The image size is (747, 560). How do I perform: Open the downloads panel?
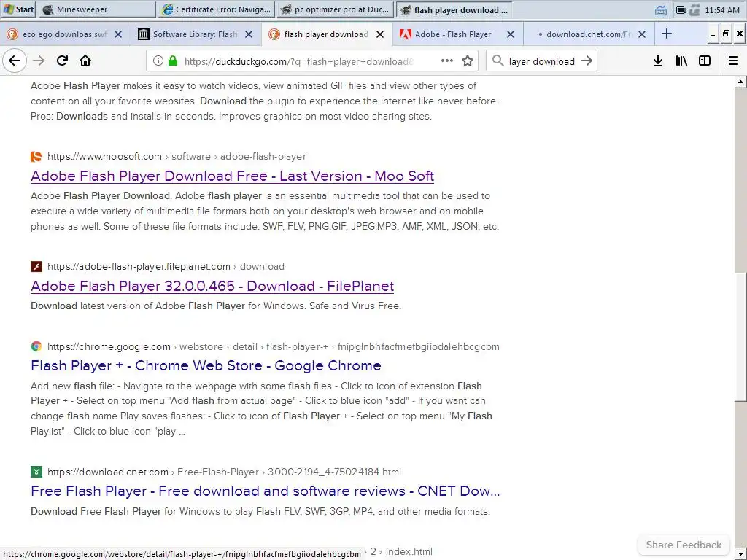[x=658, y=61]
